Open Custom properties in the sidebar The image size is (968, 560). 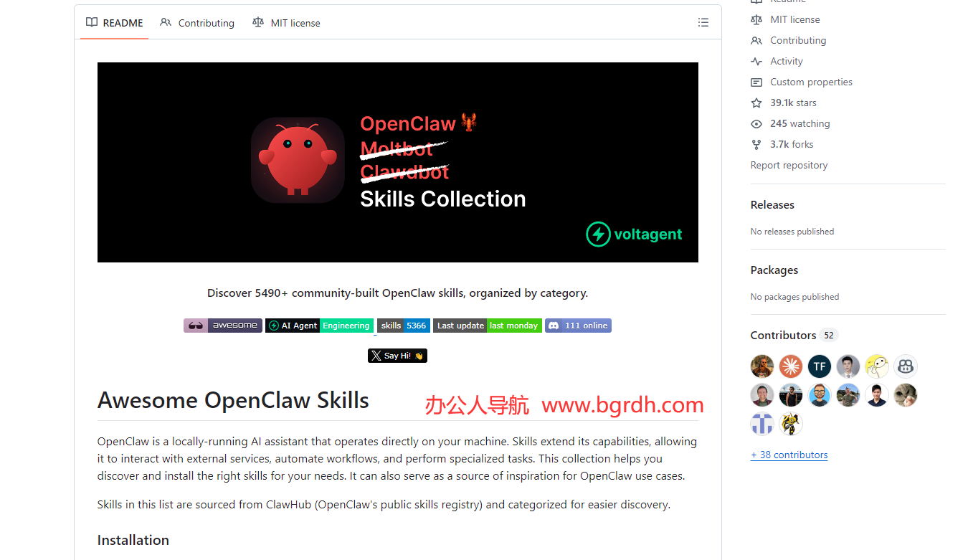tap(811, 82)
